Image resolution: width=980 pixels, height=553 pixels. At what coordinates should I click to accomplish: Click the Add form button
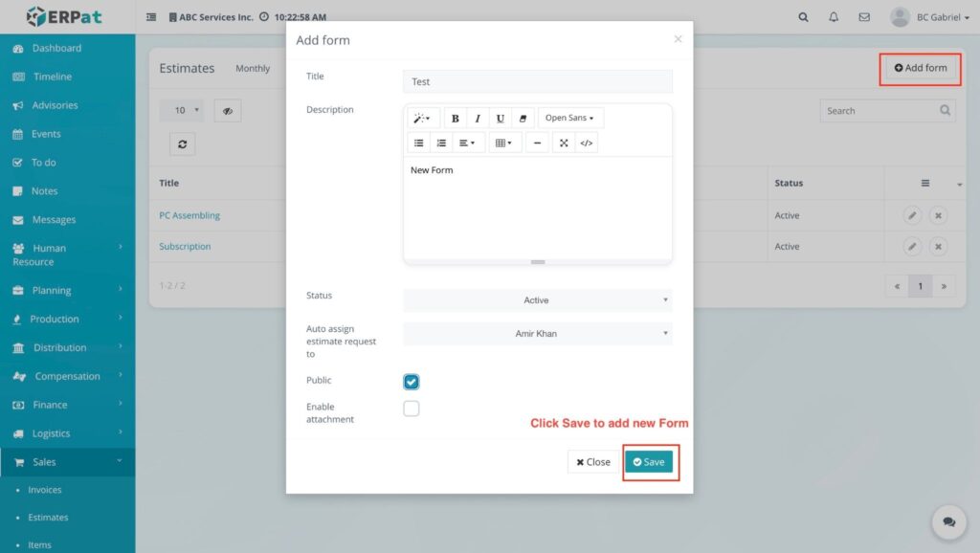(x=920, y=68)
